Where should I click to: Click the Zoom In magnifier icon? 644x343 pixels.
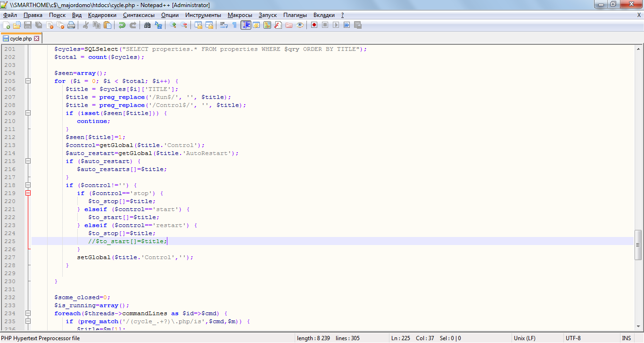pyautogui.click(x=173, y=25)
